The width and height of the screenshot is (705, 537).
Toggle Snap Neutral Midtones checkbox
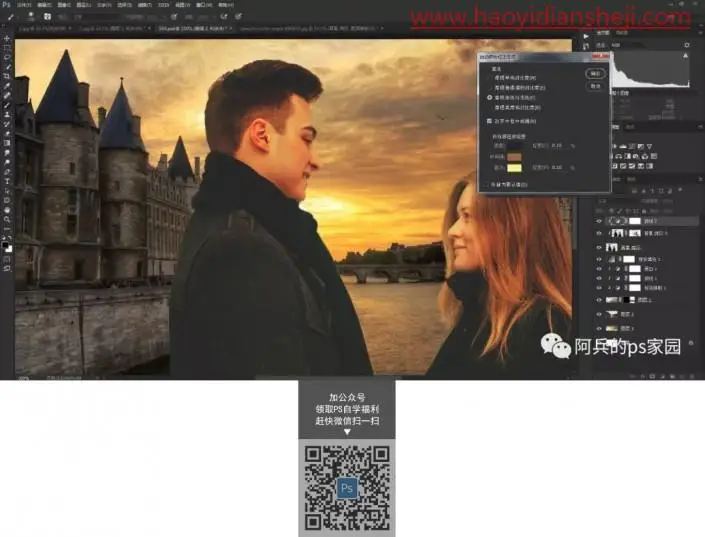click(x=489, y=121)
